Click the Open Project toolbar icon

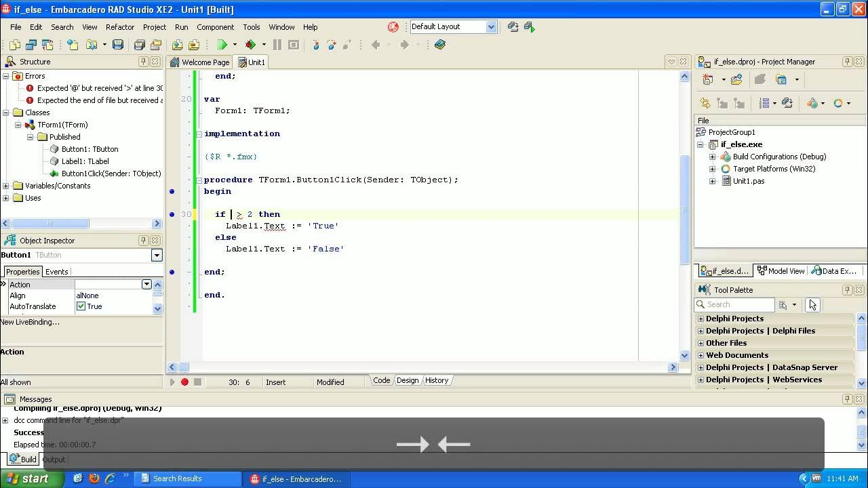coord(155,45)
